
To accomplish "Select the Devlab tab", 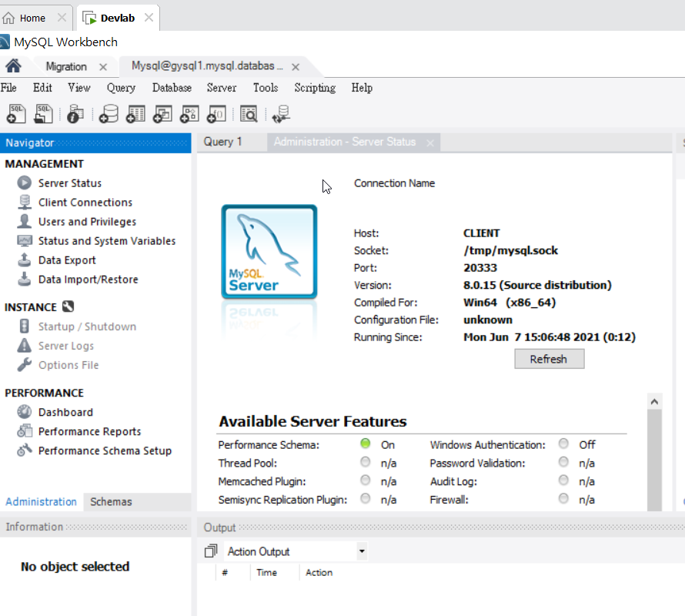I will point(118,18).
